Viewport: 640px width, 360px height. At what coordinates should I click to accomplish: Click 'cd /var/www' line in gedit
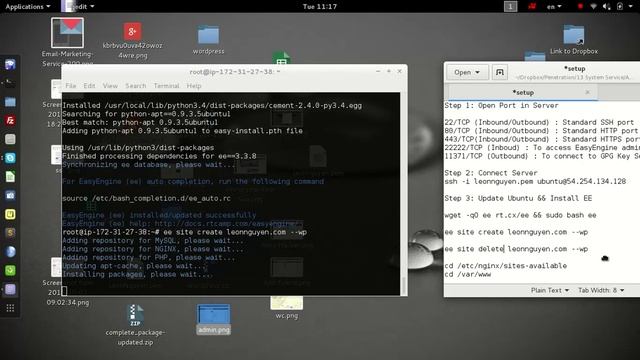click(x=467, y=274)
